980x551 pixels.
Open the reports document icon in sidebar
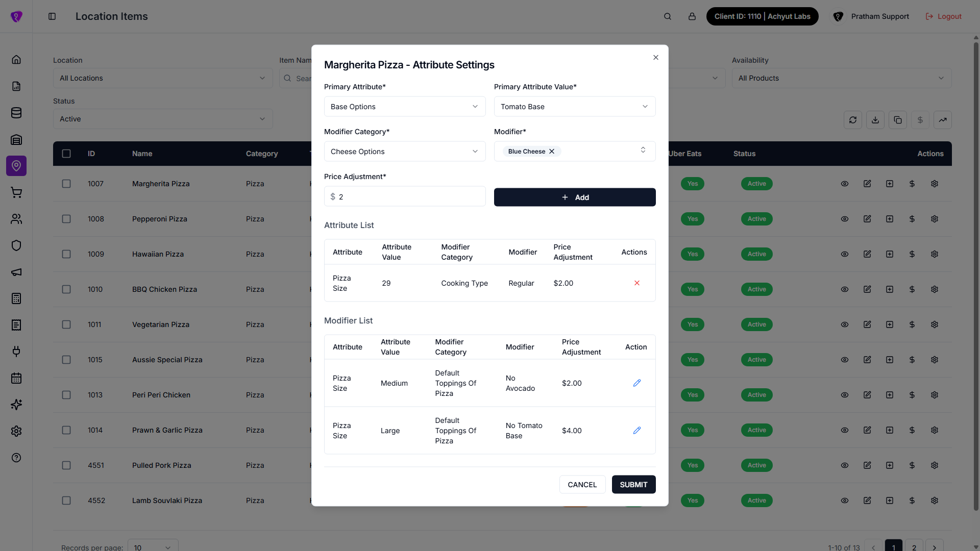pos(16,86)
